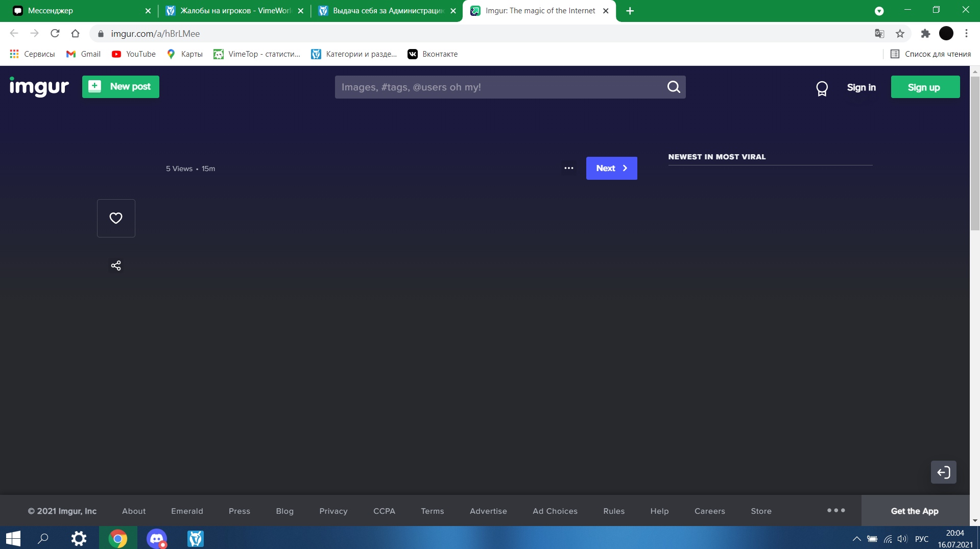The width and height of the screenshot is (980, 549).
Task: Click the heart favorite icon on post
Action: [x=116, y=218]
